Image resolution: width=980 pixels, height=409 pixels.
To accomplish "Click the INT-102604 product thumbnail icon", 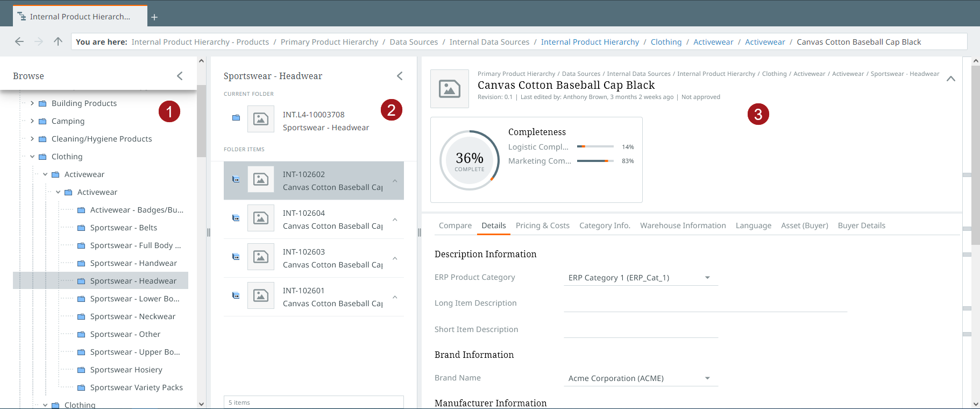I will (x=261, y=218).
